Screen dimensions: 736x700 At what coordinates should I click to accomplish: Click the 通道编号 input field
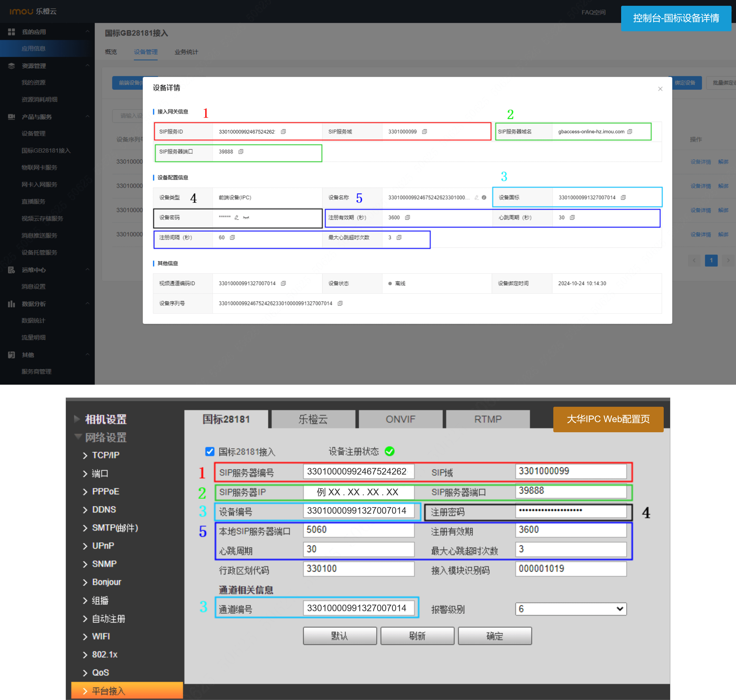[x=359, y=608]
